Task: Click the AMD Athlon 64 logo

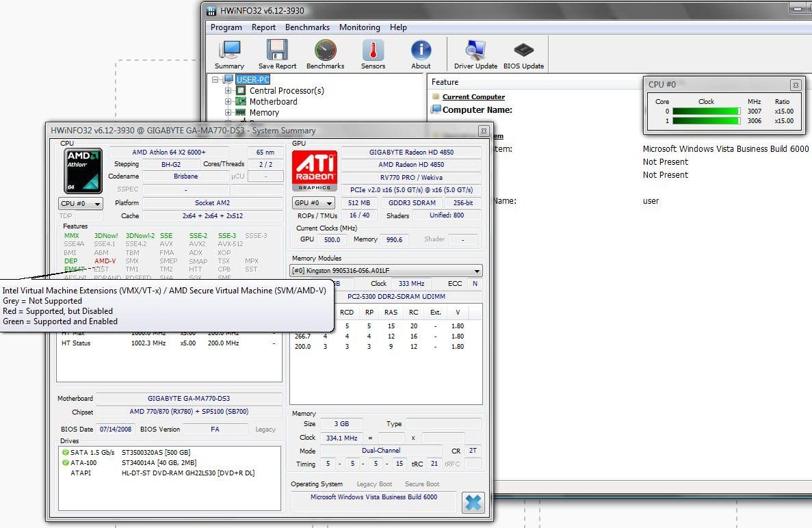Action: (83, 171)
